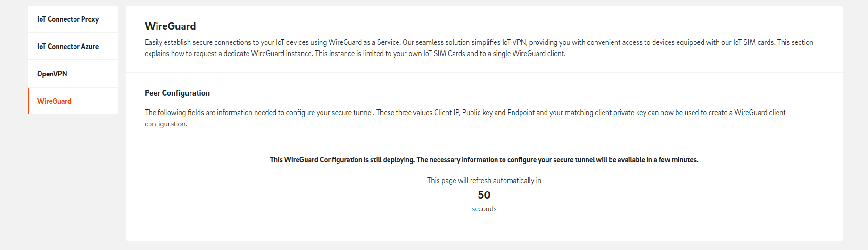868x250 pixels.
Task: Click "This page will refresh automatically in" text
Action: (x=484, y=181)
